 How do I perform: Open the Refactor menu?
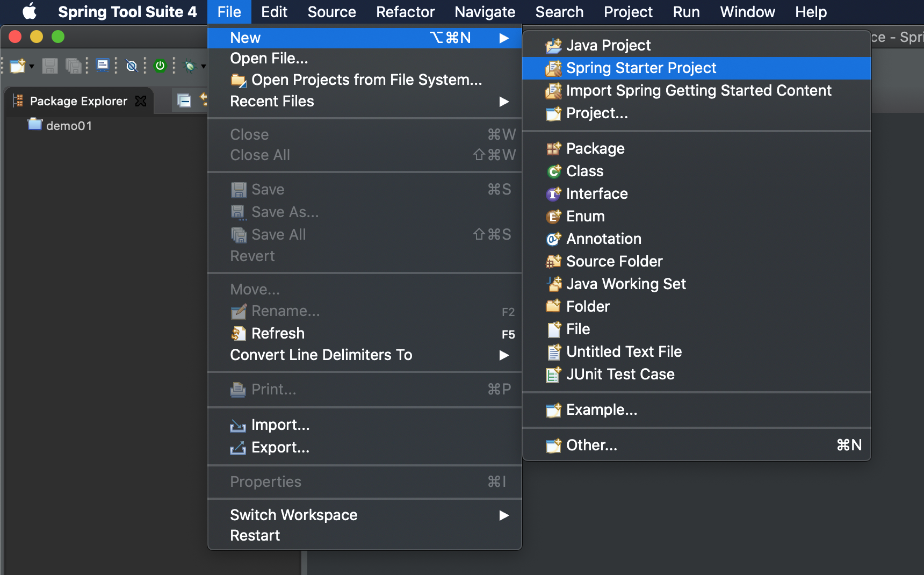[405, 12]
